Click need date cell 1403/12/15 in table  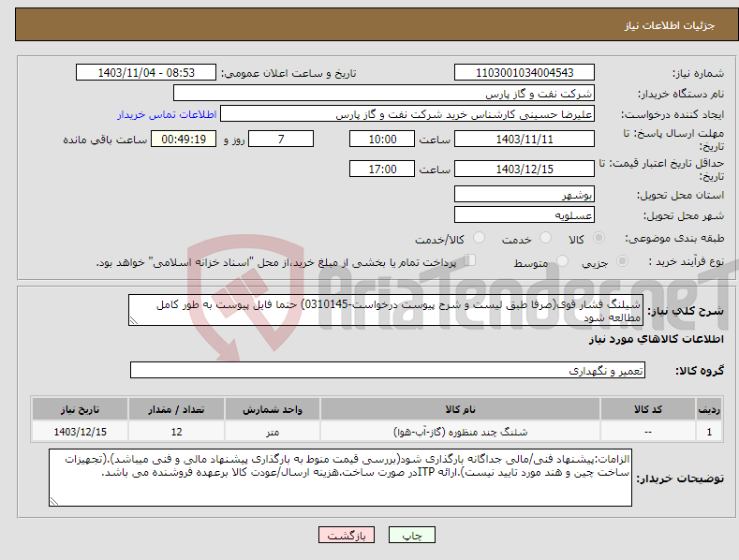[x=80, y=432]
